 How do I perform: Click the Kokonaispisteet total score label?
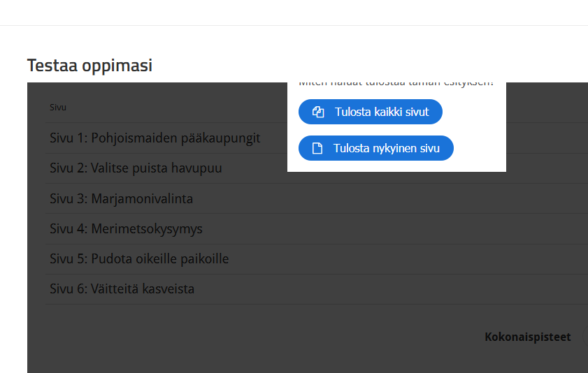528,337
